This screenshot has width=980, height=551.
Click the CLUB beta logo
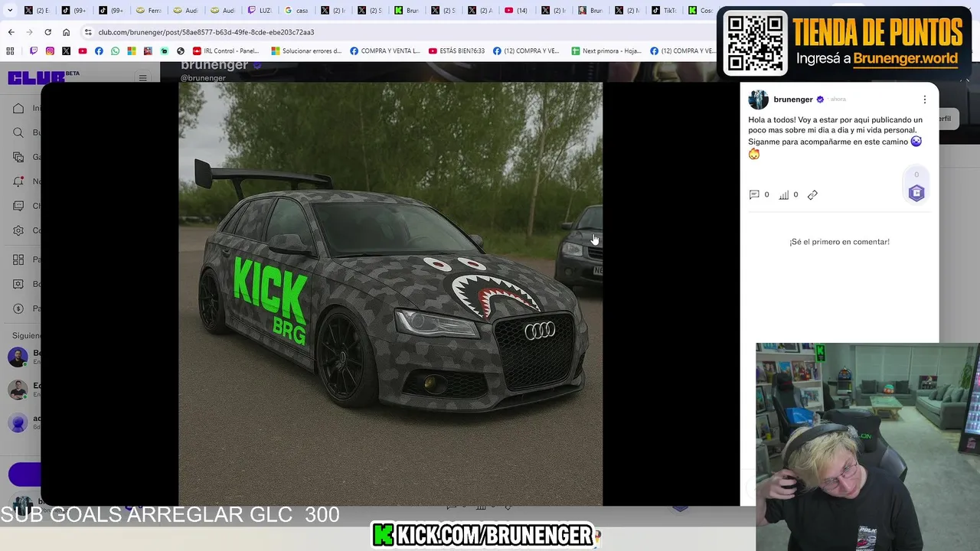pos(43,77)
